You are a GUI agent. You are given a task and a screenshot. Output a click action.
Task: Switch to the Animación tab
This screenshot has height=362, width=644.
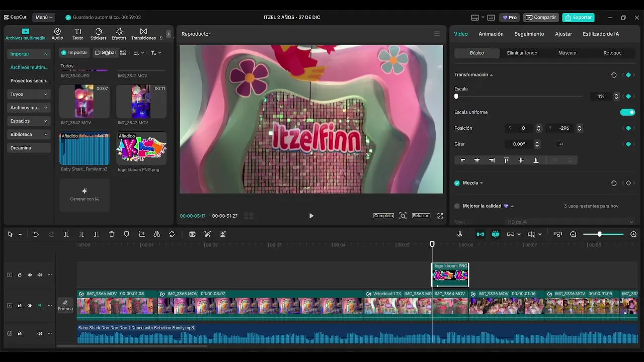(x=491, y=34)
